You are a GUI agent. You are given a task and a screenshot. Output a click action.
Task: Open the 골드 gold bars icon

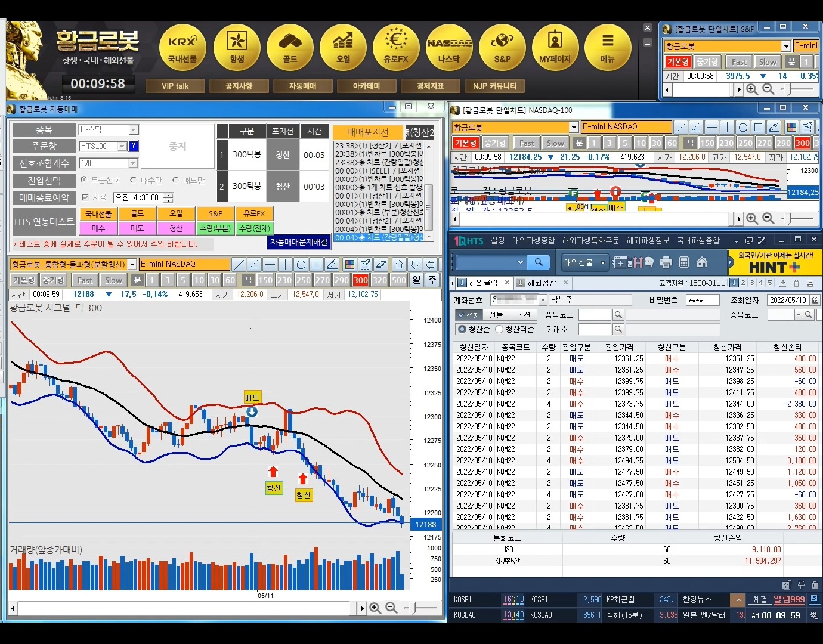[x=290, y=48]
